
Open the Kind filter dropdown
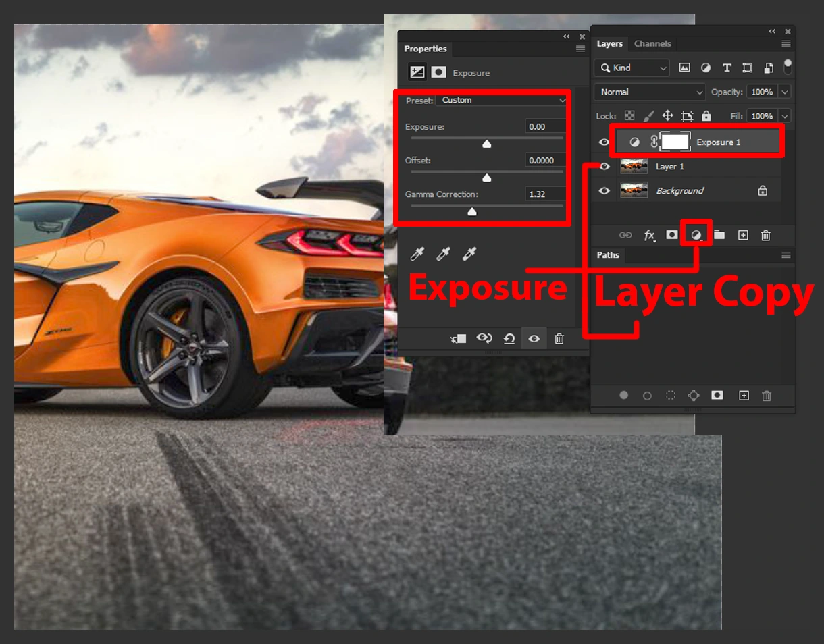632,68
